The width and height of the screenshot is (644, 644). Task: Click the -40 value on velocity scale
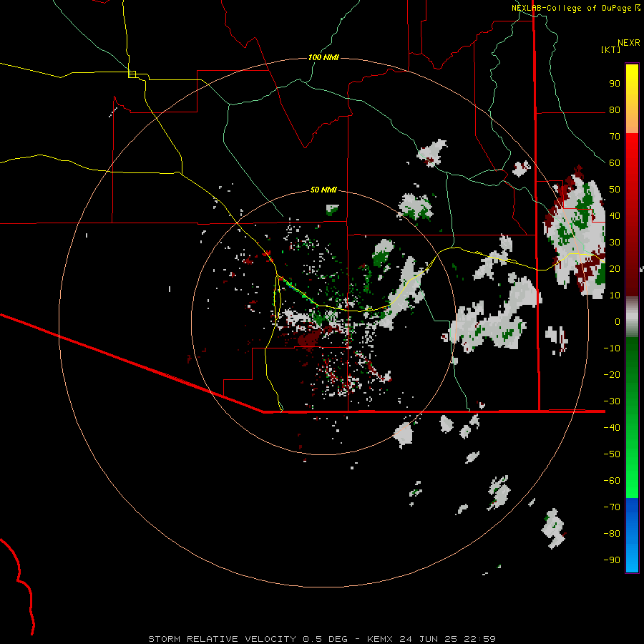coord(612,428)
